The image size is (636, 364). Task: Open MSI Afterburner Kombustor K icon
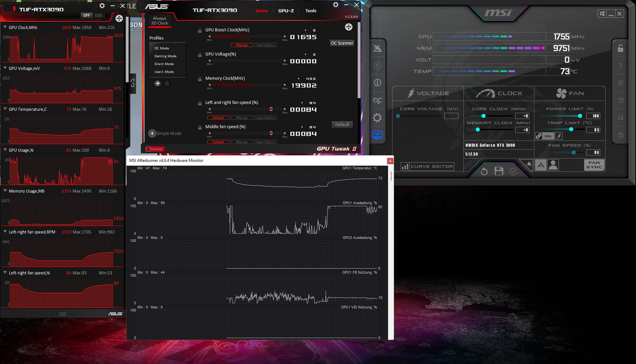point(377,65)
